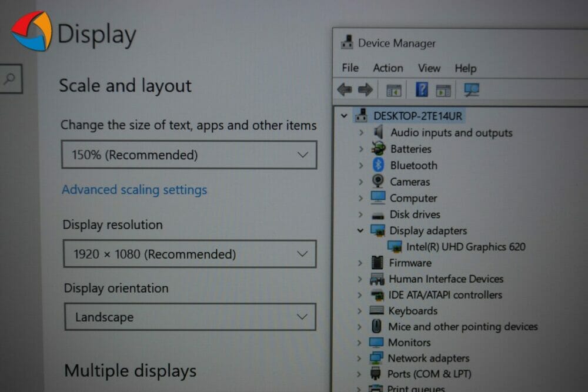This screenshot has height=392, width=588.
Task: Select the Network adapters label
Action: point(428,359)
